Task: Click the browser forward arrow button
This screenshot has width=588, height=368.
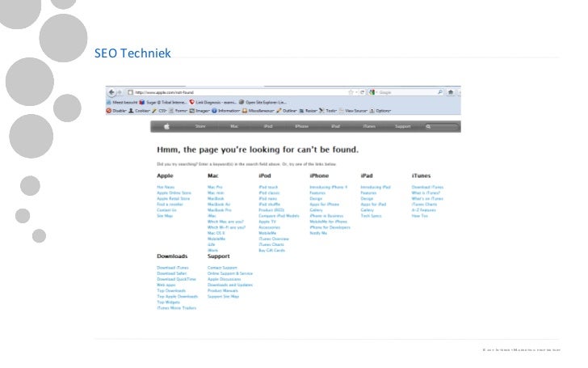Action: point(120,92)
